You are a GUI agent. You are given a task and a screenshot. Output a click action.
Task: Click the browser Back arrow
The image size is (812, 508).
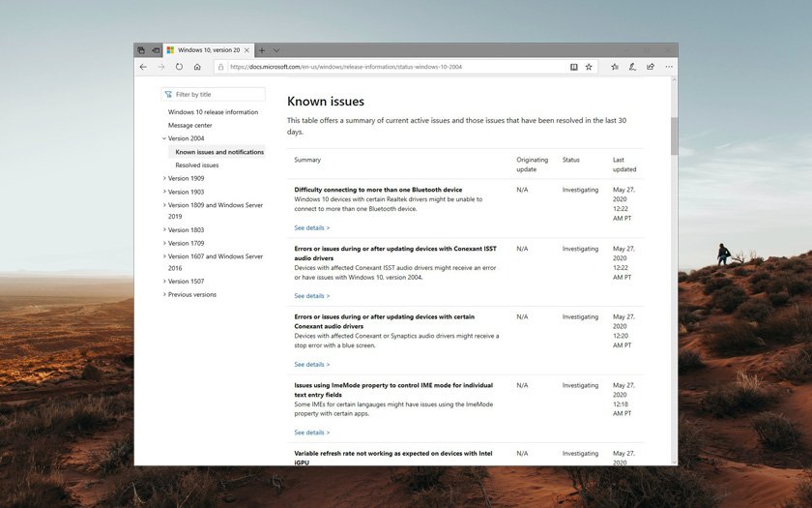[143, 67]
